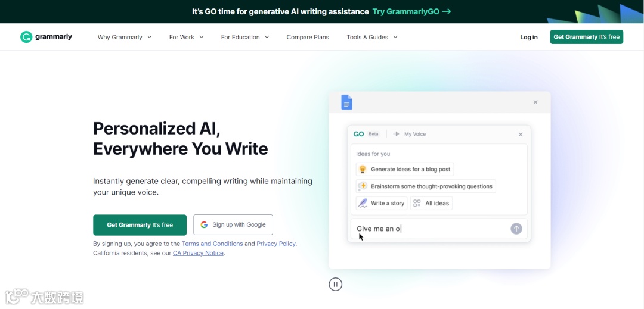Click the prompt input field
Screen dimensions: 644x309
tap(439, 229)
